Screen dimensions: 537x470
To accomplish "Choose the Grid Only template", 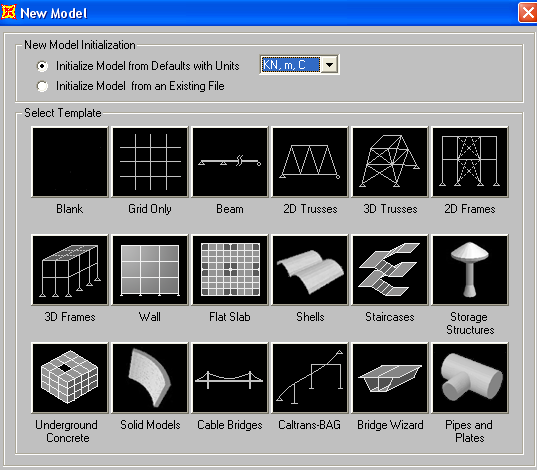I will [x=150, y=162].
